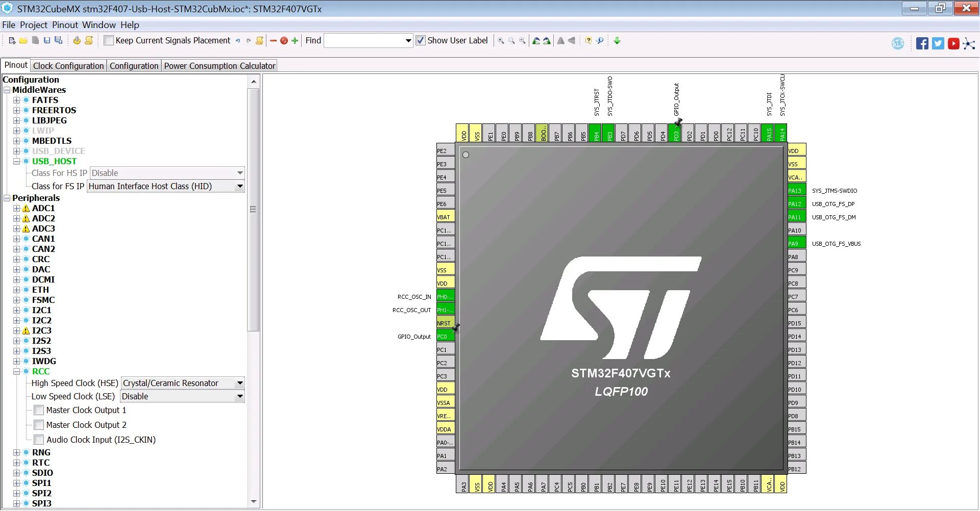The height and width of the screenshot is (511, 980).
Task: Collapse the Peripherals section
Action: point(7,198)
